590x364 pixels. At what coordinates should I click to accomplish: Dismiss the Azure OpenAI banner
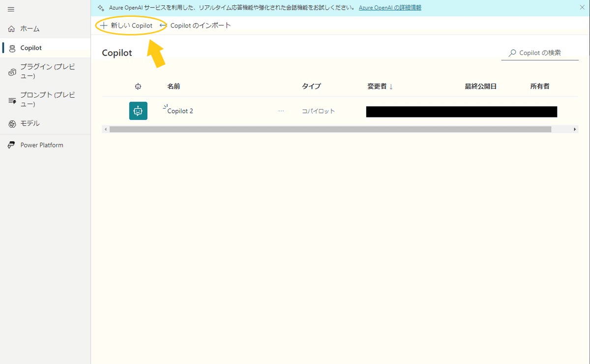point(582,7)
